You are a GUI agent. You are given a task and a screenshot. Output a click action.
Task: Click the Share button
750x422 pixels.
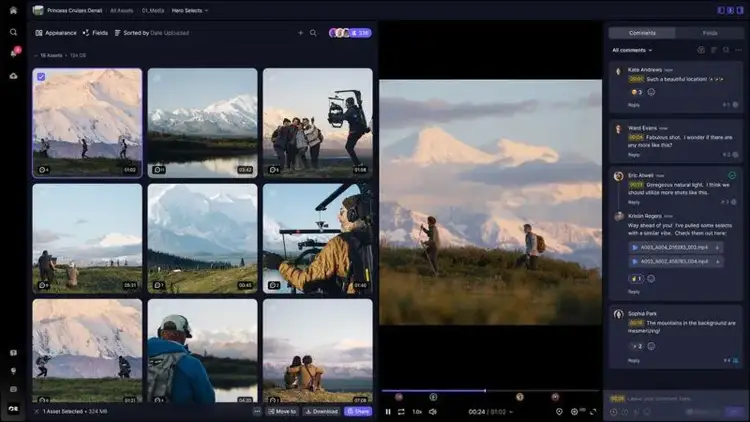click(x=357, y=411)
